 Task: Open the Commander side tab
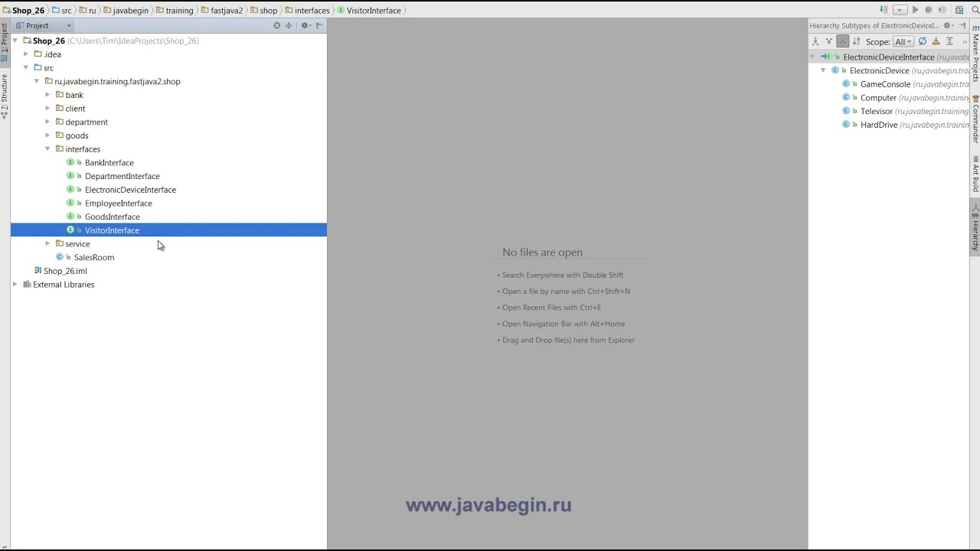pos(975,119)
